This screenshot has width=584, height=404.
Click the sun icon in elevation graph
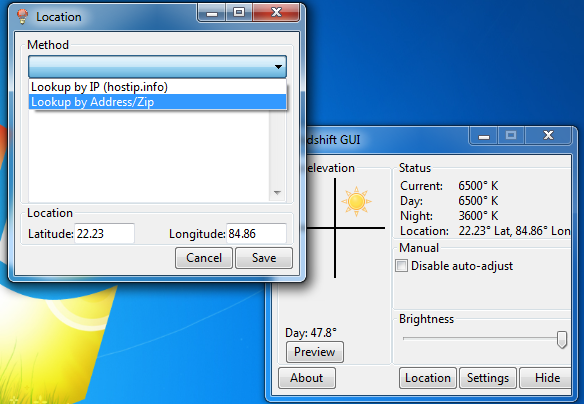coord(356,201)
